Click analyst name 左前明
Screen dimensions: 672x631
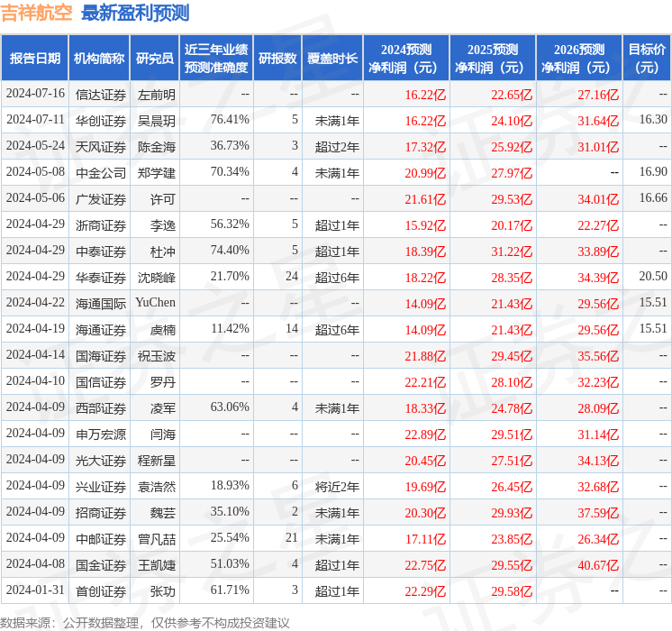coord(157,95)
